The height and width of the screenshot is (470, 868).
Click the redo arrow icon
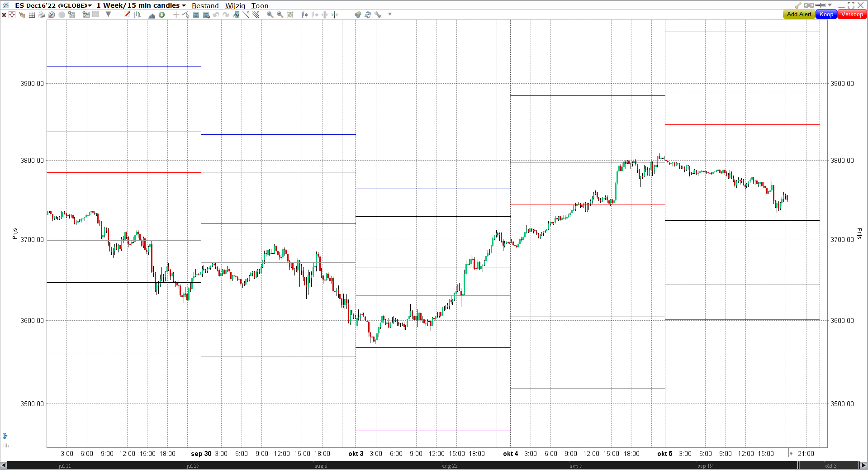point(226,14)
